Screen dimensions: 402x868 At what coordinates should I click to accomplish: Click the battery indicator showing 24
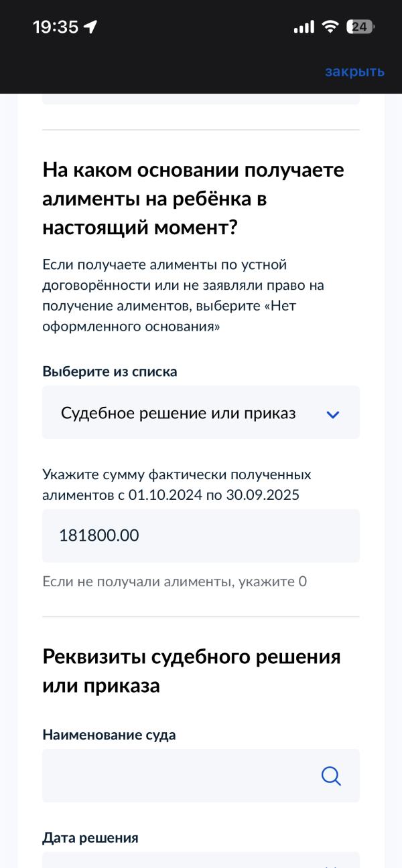click(360, 27)
